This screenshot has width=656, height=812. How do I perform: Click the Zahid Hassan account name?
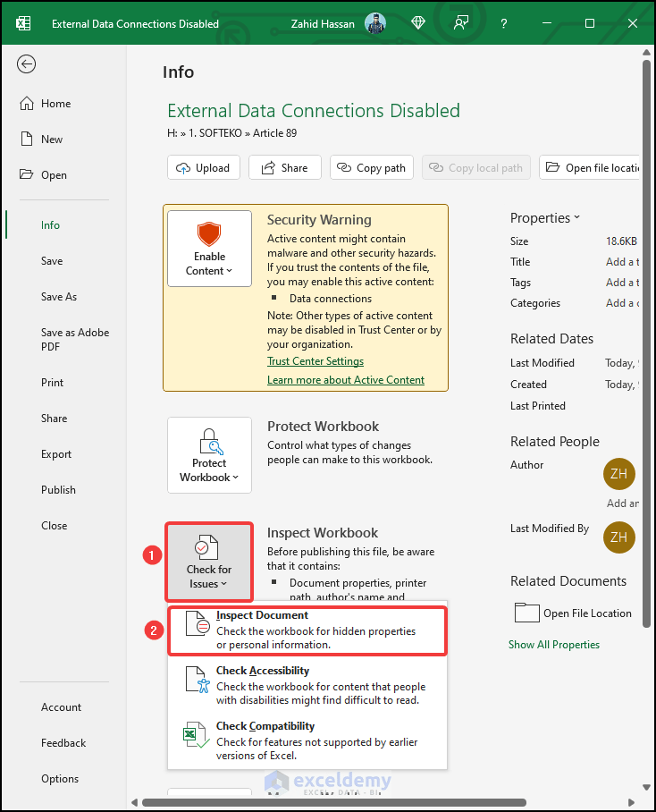pos(323,24)
